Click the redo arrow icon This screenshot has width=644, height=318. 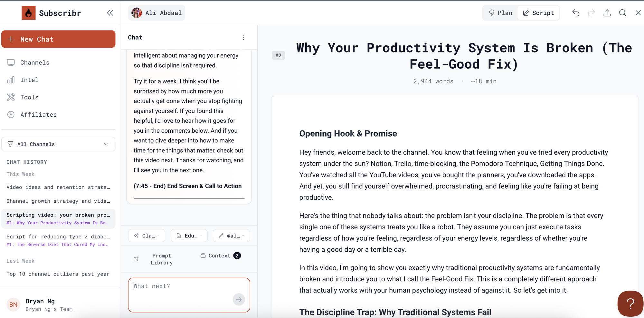click(591, 13)
